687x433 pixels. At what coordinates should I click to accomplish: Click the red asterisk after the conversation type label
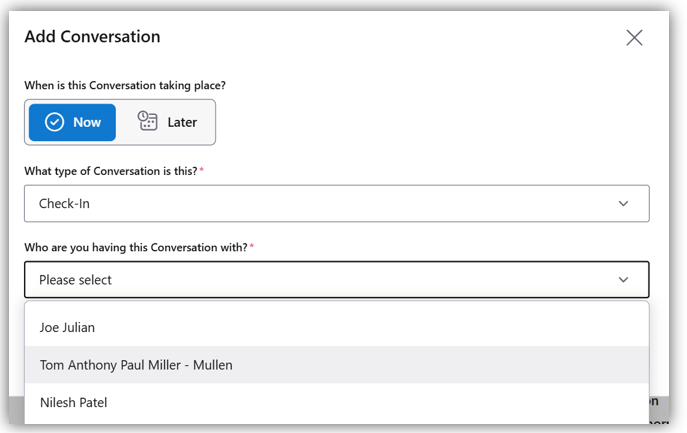(x=202, y=170)
